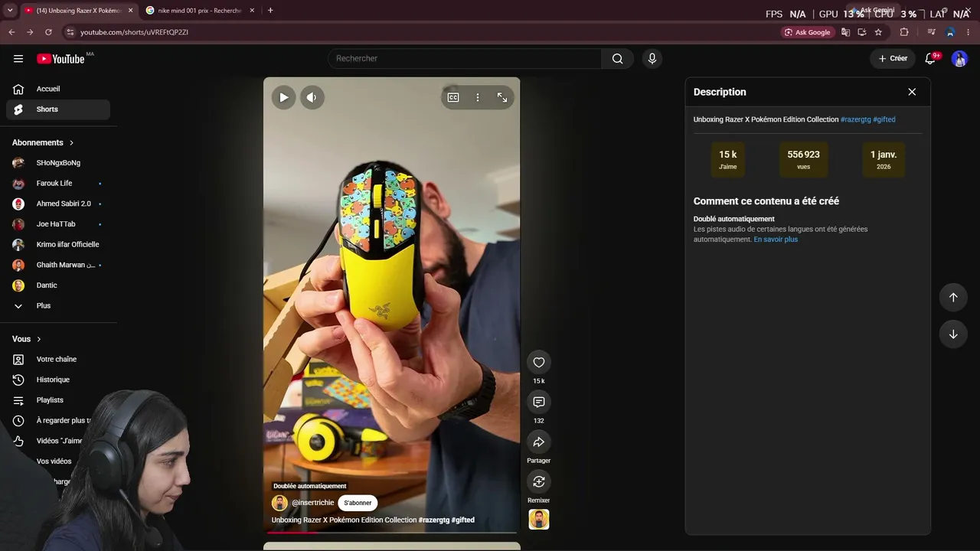
Task: Click the search magnifier button
Action: coord(617,59)
